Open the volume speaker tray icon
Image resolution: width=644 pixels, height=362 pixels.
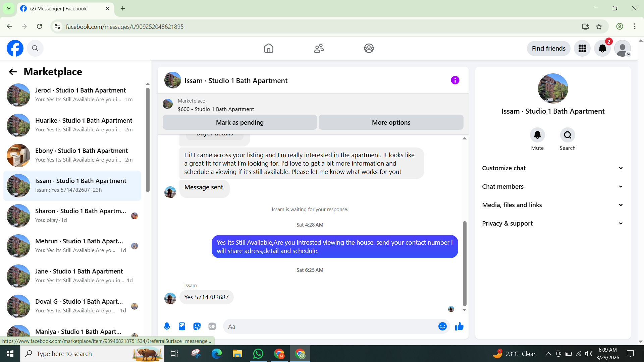589,354
